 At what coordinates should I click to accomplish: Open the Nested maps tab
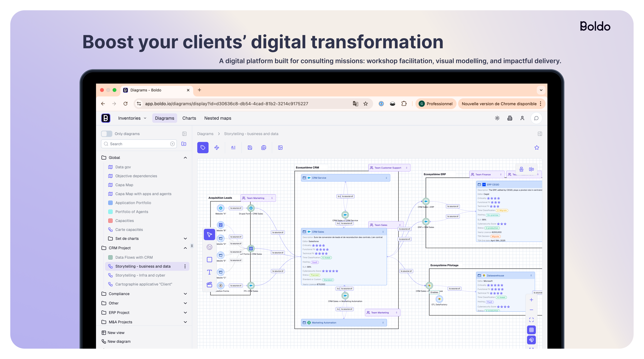tap(217, 118)
